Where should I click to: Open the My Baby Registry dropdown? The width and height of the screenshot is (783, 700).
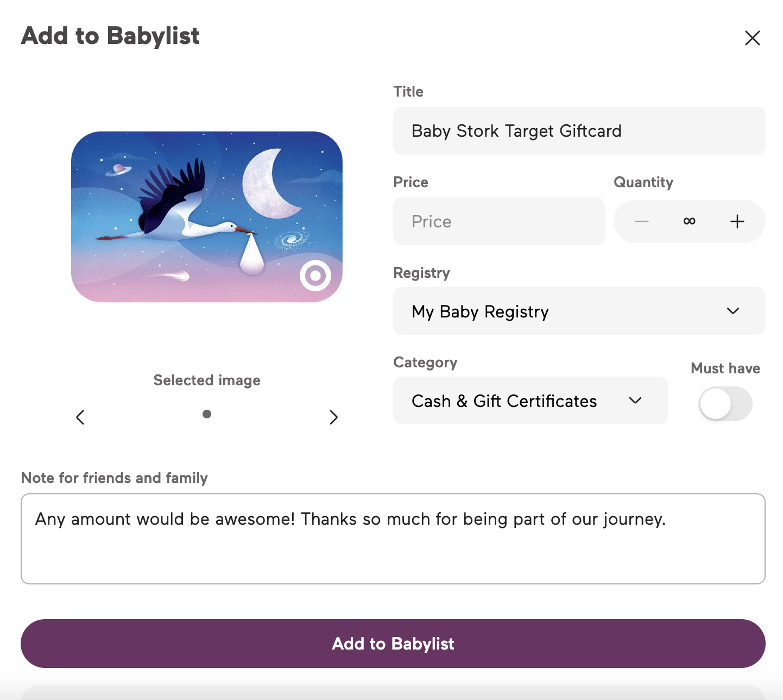point(579,311)
